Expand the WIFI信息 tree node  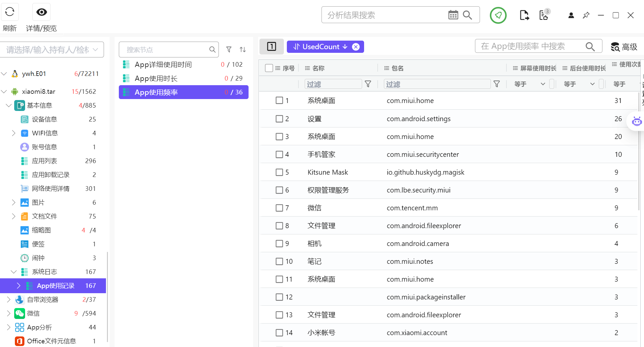(x=14, y=133)
